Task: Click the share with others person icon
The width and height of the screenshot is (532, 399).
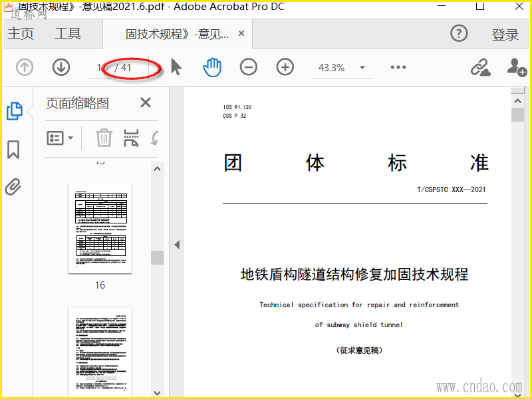Action: click(x=517, y=67)
